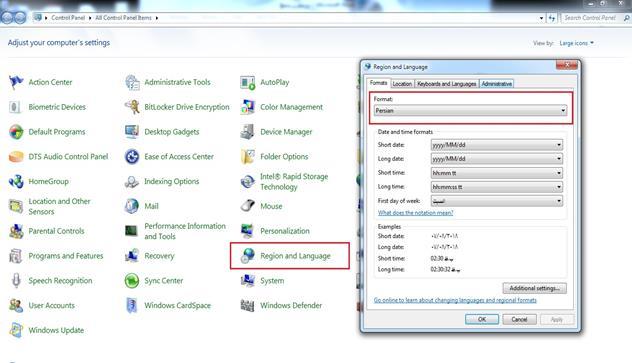Viewport: 632px width, 363px height.
Task: Open the Action Center flag icon
Action: [16, 82]
